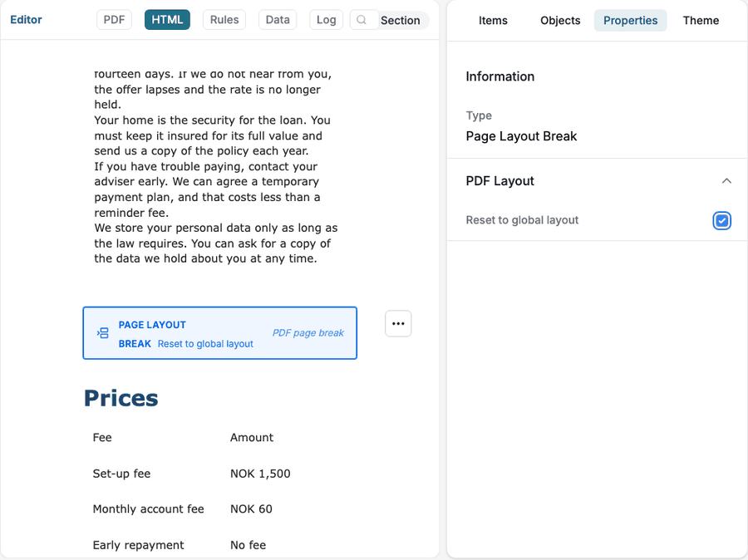Open the three-dots options menu

click(x=398, y=324)
